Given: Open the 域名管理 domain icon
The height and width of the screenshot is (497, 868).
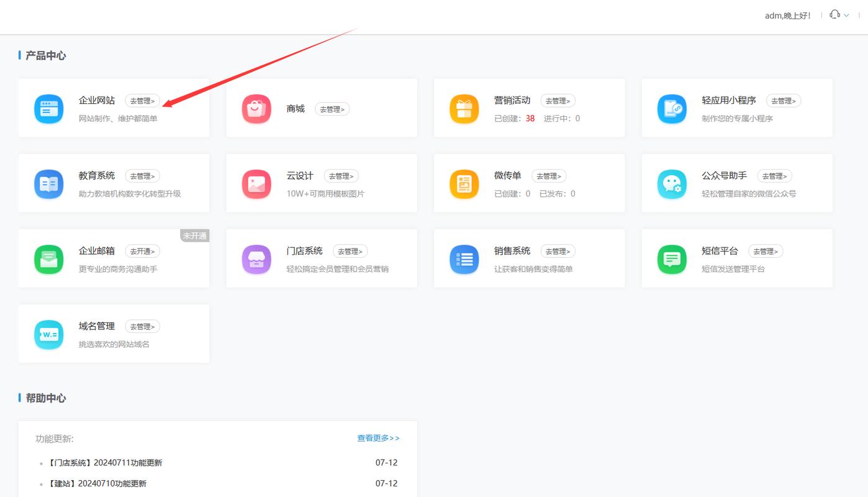Looking at the screenshot, I should pyautogui.click(x=48, y=335).
